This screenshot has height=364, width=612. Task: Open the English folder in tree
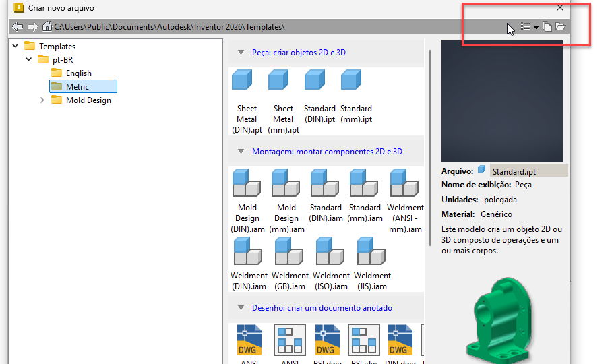point(71,73)
